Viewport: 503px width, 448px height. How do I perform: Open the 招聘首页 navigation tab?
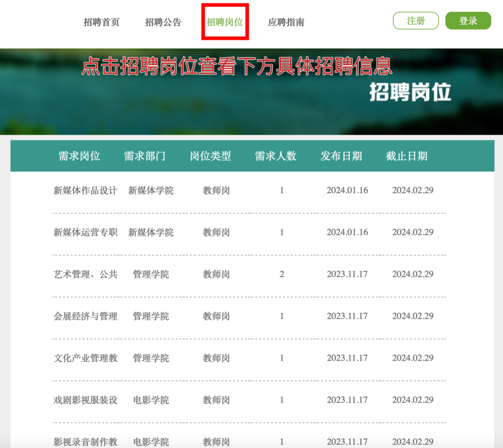point(102,22)
